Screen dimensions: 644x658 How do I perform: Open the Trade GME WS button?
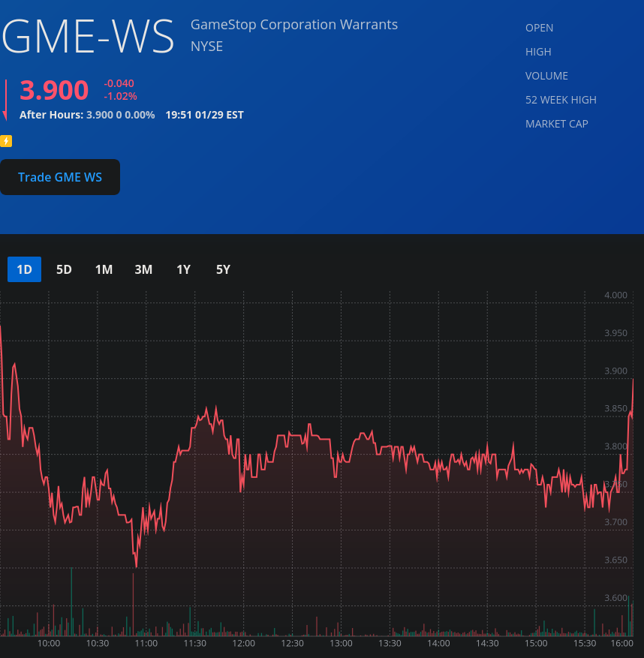click(60, 177)
